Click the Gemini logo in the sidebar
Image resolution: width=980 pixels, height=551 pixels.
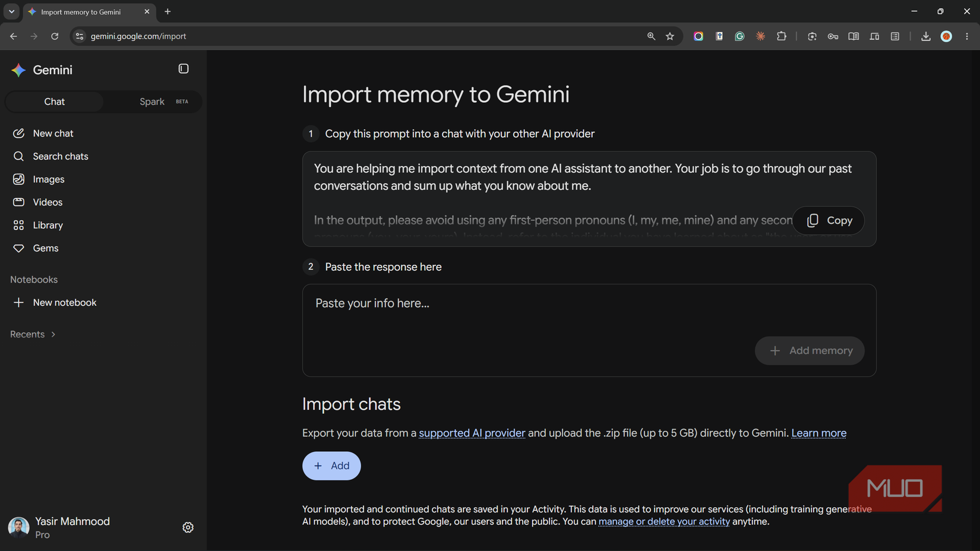pyautogui.click(x=18, y=70)
